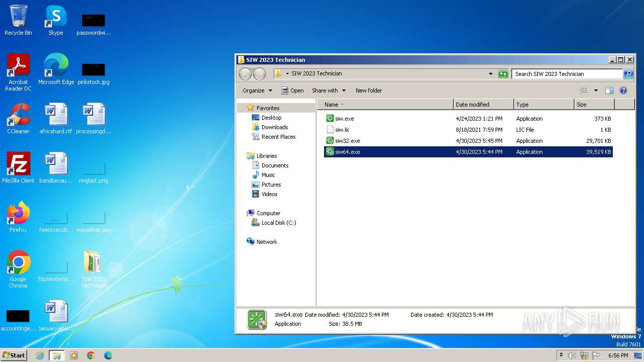This screenshot has height=362, width=644.
Task: Toggle the preview pane icon
Action: [609, 90]
